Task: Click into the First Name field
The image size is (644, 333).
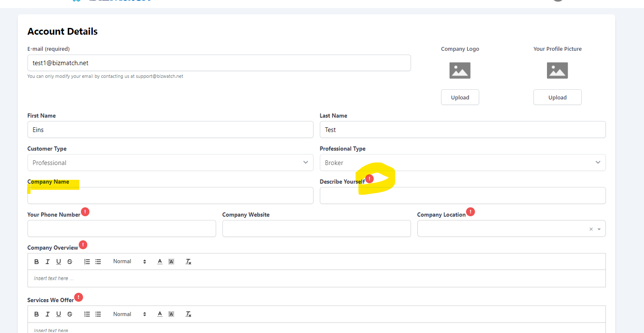Action: (170, 129)
